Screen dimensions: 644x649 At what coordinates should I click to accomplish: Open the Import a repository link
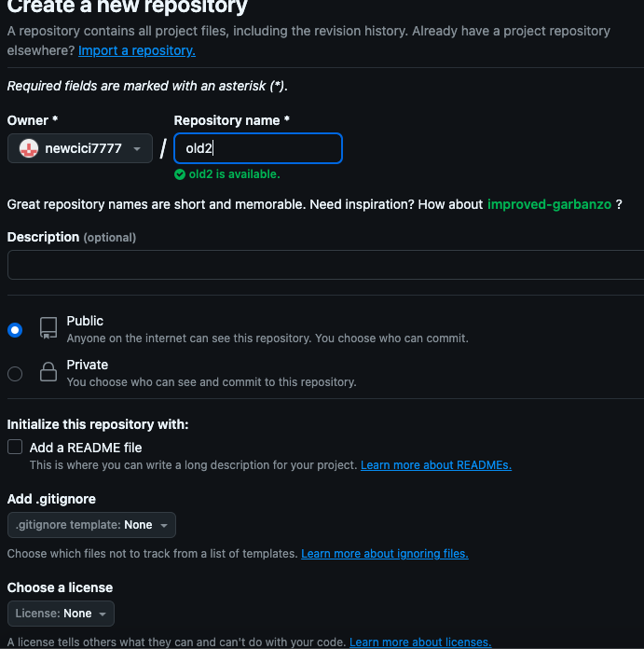137,50
